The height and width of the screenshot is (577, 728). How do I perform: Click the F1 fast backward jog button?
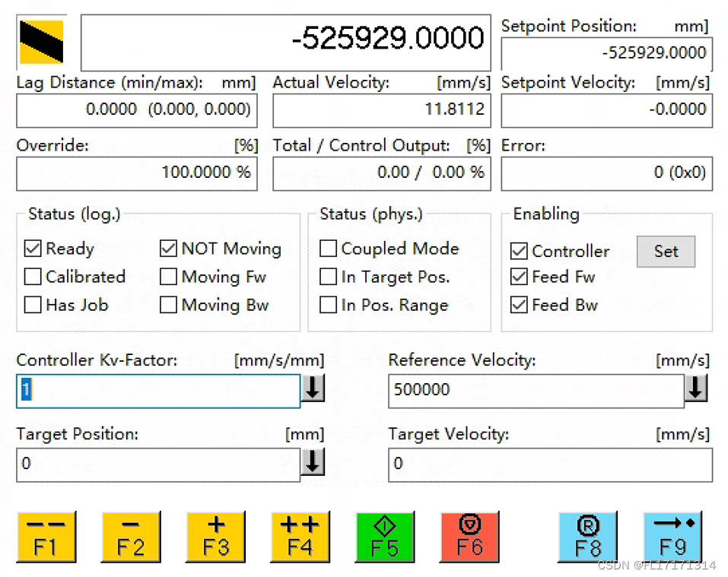[46, 537]
